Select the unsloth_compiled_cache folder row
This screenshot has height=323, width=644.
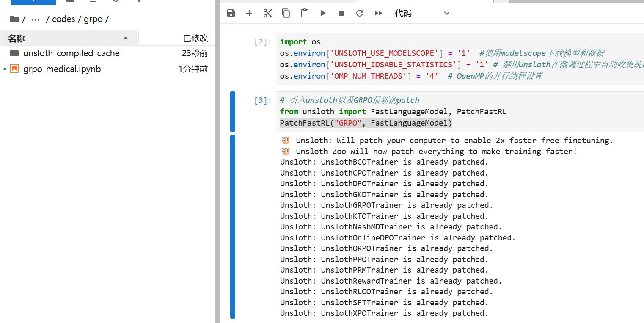(x=107, y=53)
